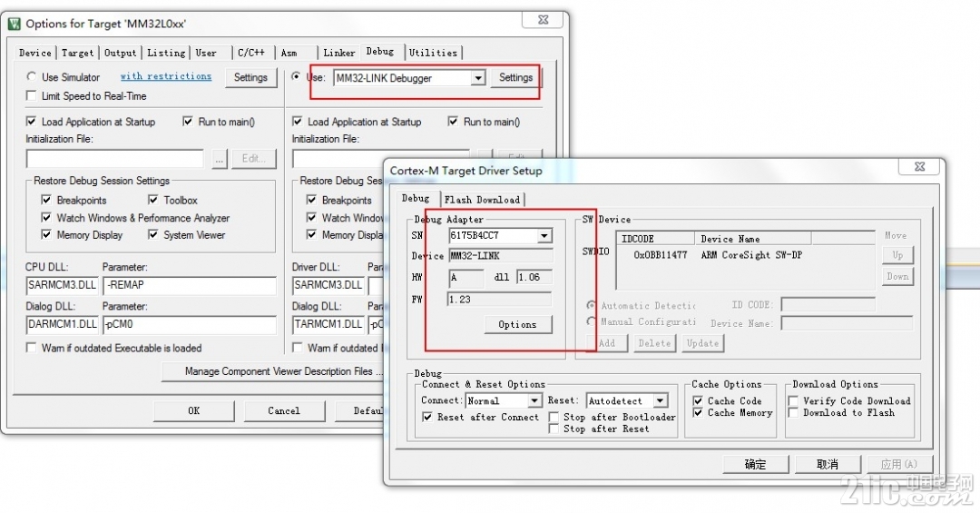Screen dimensions: 980x513
Task: Click Settings button for MM32-LINK Debugger
Action: tap(515, 77)
